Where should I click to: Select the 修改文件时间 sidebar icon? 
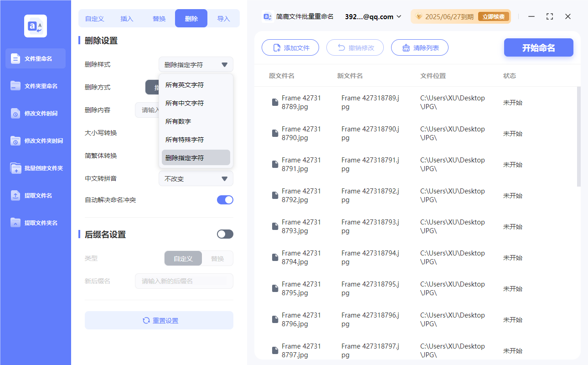(x=35, y=113)
